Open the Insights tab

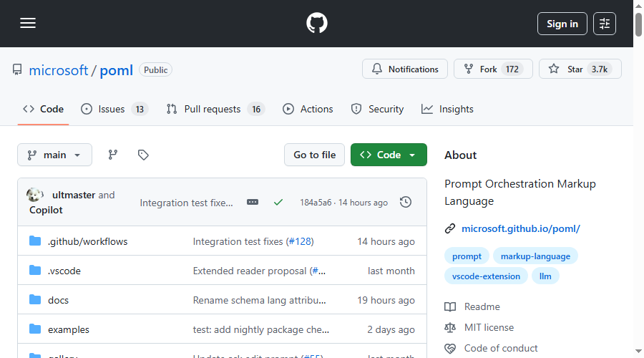447,109
